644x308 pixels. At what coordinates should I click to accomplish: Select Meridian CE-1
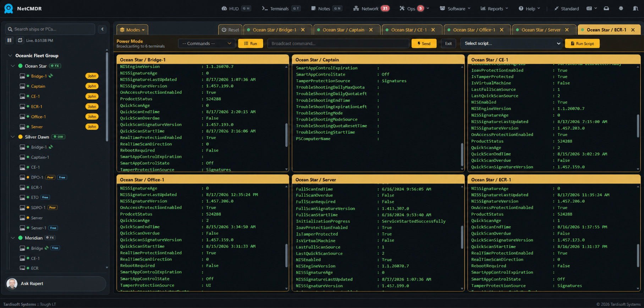35,258
